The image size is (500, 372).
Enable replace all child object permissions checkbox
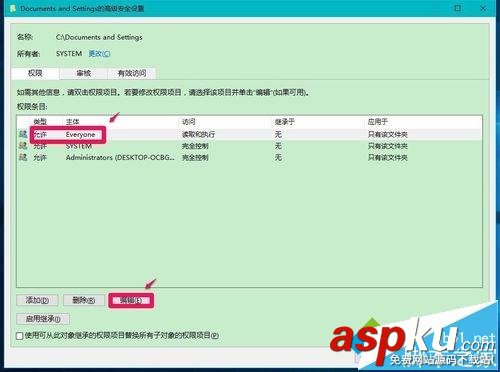pos(20,336)
